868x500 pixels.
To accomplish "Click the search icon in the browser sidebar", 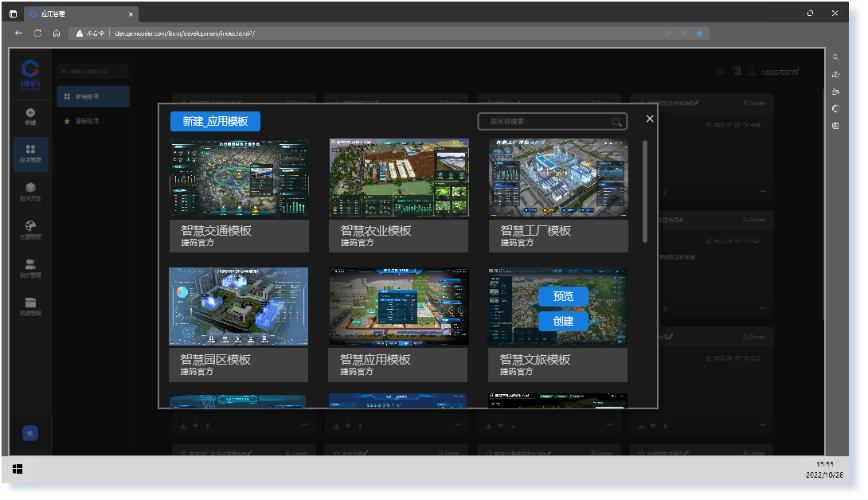I will tap(835, 57).
